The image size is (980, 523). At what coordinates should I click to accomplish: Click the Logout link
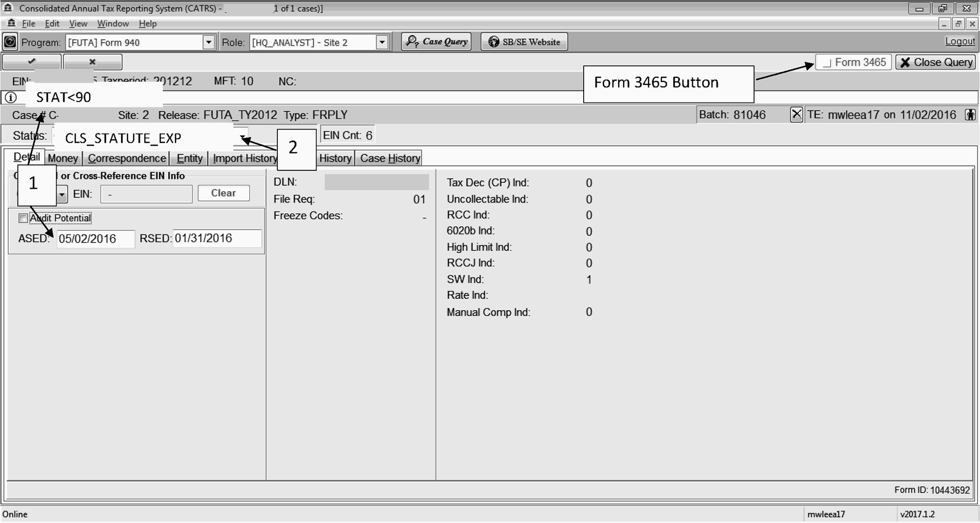(x=960, y=42)
